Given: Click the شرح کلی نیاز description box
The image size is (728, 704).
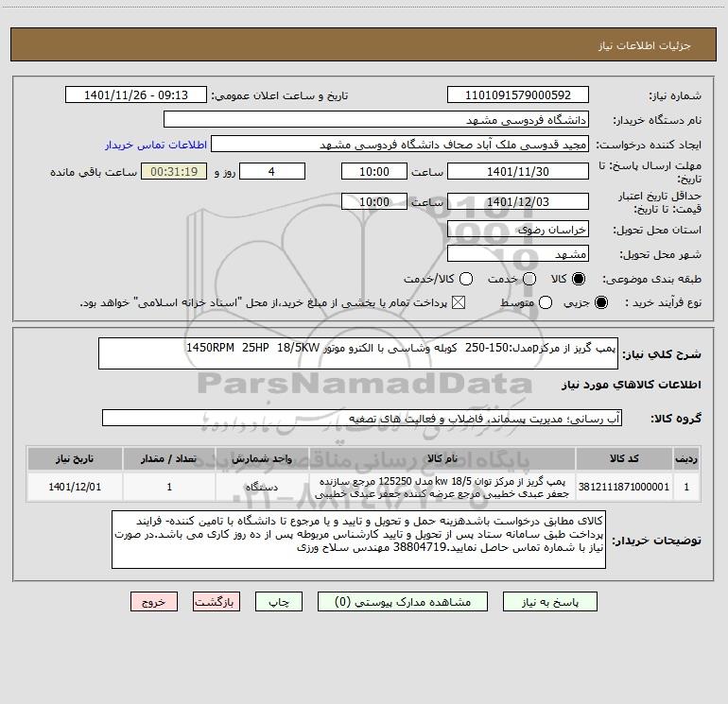Looking at the screenshot, I should (x=358, y=353).
